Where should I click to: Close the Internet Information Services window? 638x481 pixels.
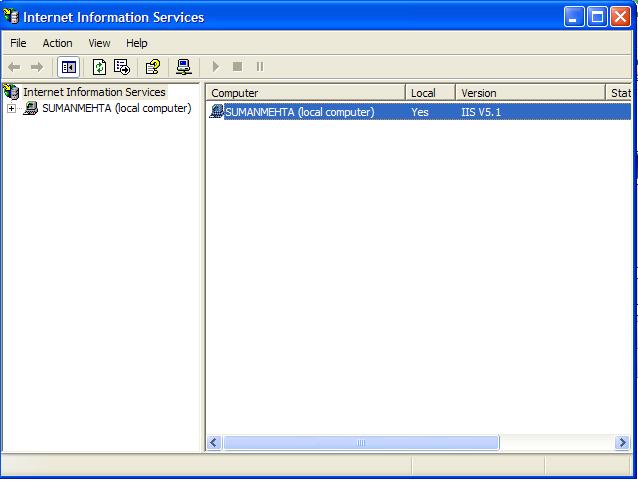tap(621, 17)
